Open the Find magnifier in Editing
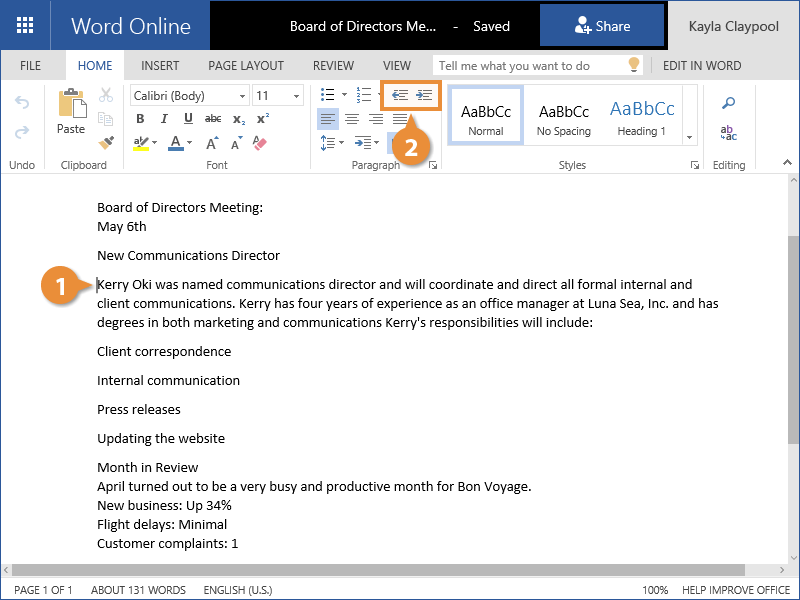 [x=729, y=104]
